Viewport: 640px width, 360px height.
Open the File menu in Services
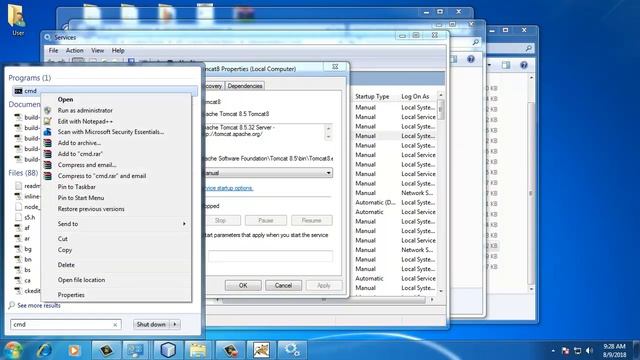pos(53,51)
